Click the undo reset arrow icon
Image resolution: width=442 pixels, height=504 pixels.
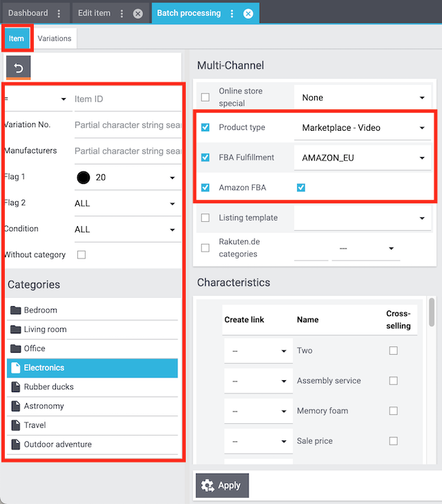point(19,68)
